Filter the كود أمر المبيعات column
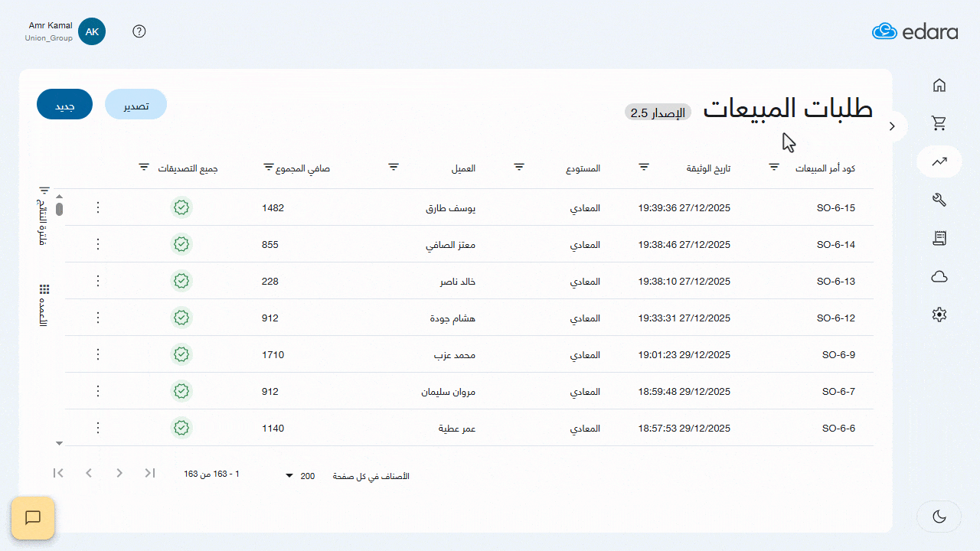The height and width of the screenshot is (551, 980). pos(774,167)
